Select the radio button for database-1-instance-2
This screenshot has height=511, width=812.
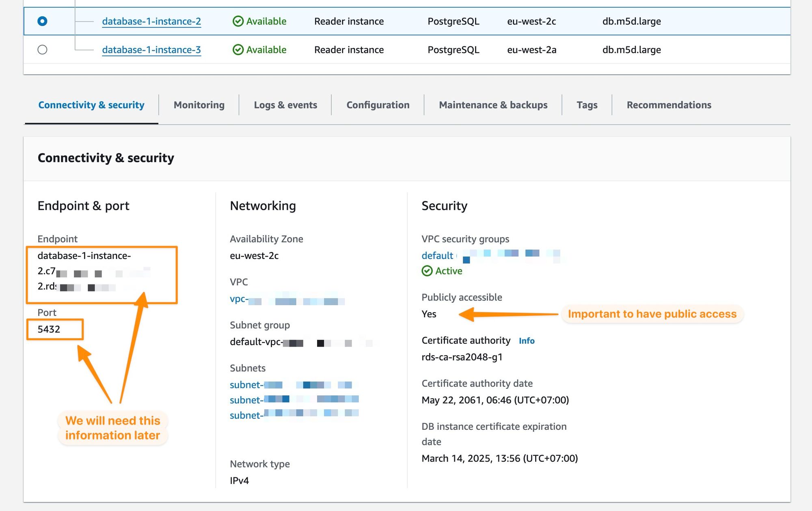click(43, 21)
